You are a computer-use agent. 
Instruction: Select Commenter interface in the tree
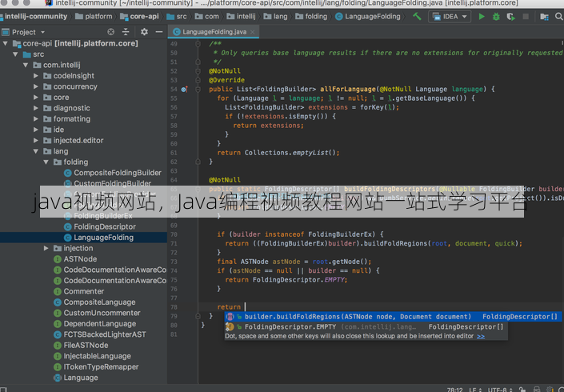coord(78,292)
